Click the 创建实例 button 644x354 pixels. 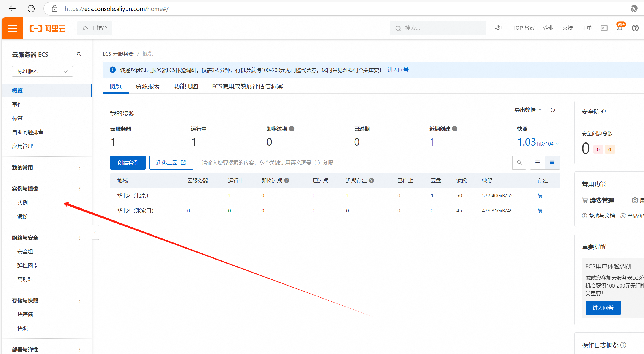click(128, 163)
